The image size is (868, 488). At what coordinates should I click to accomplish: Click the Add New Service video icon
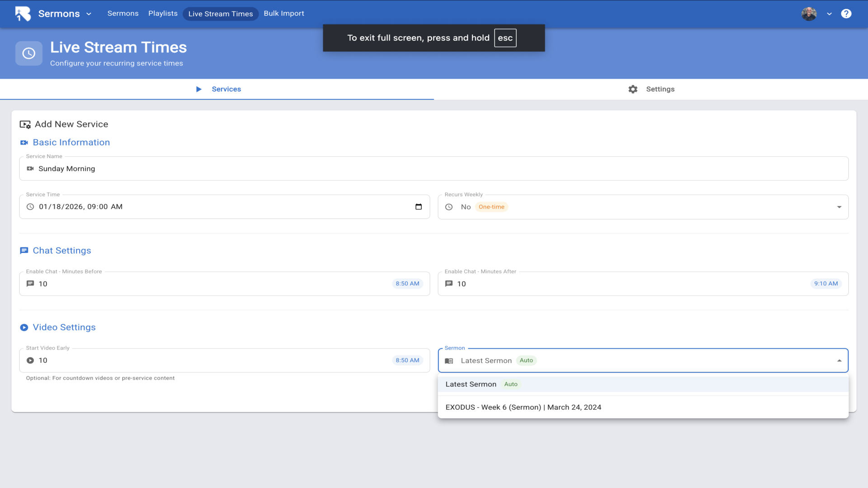coord(25,124)
